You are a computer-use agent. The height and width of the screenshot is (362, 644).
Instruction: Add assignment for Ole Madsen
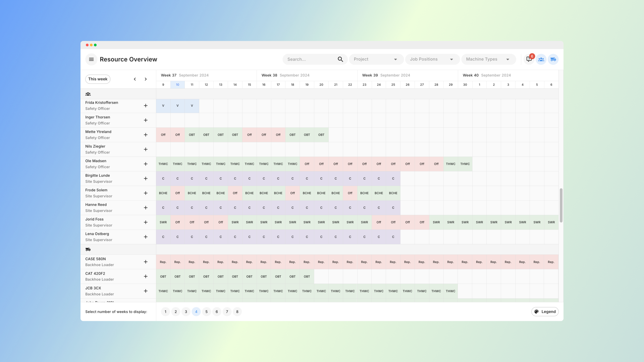tap(146, 164)
